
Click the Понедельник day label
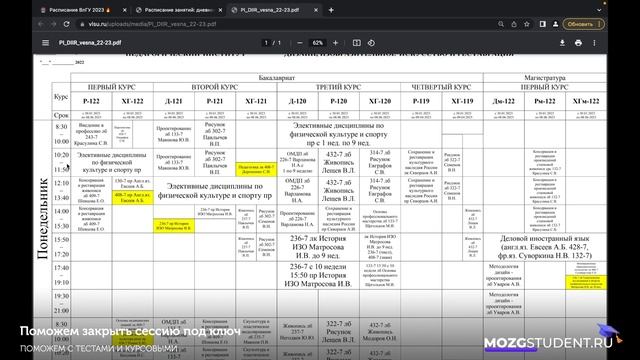click(x=42, y=218)
